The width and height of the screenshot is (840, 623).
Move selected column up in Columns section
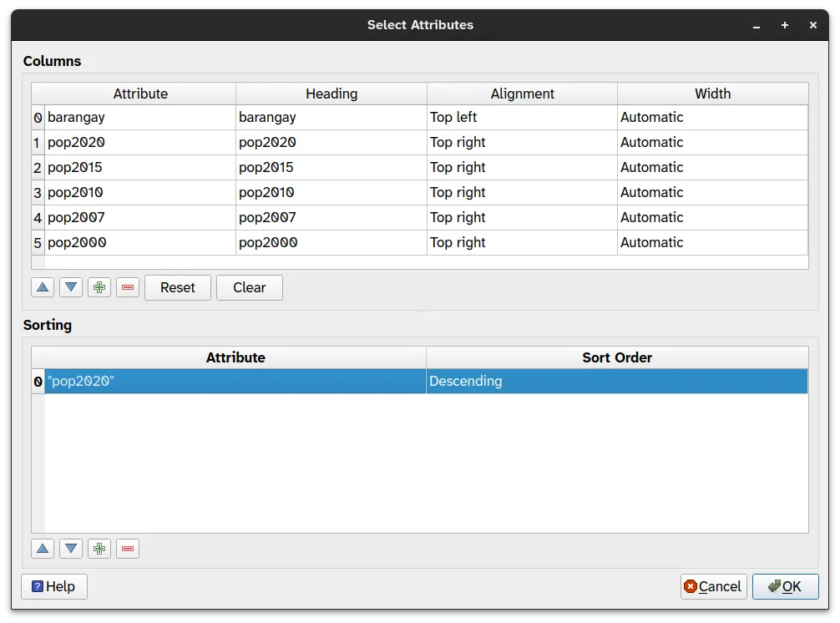(43, 287)
